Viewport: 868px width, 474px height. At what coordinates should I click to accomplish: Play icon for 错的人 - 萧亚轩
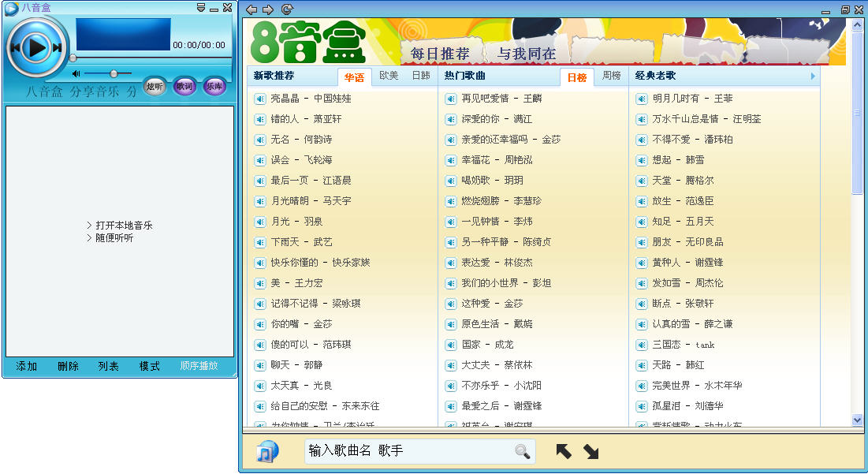(260, 120)
